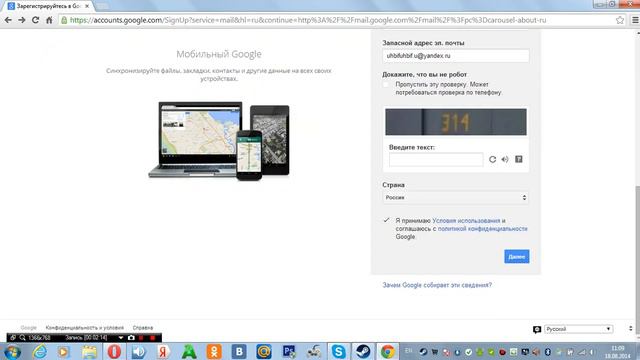Screen dimensions: 640x360
Task: Tick the skip verification checkbox
Action: coord(386,85)
